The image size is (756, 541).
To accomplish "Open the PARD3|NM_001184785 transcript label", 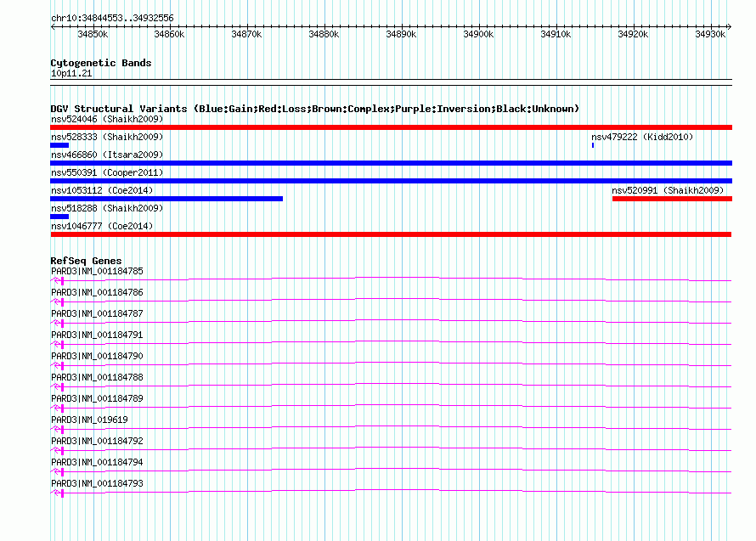I will 97,272.
